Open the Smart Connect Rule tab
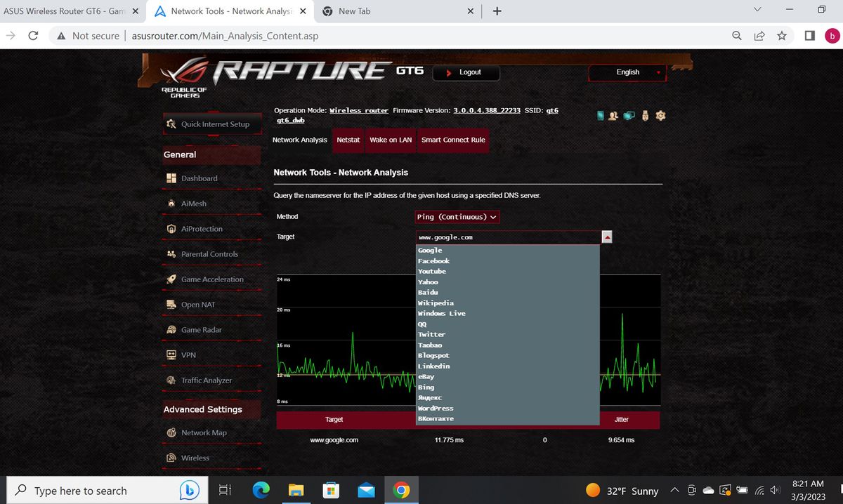 [x=453, y=140]
